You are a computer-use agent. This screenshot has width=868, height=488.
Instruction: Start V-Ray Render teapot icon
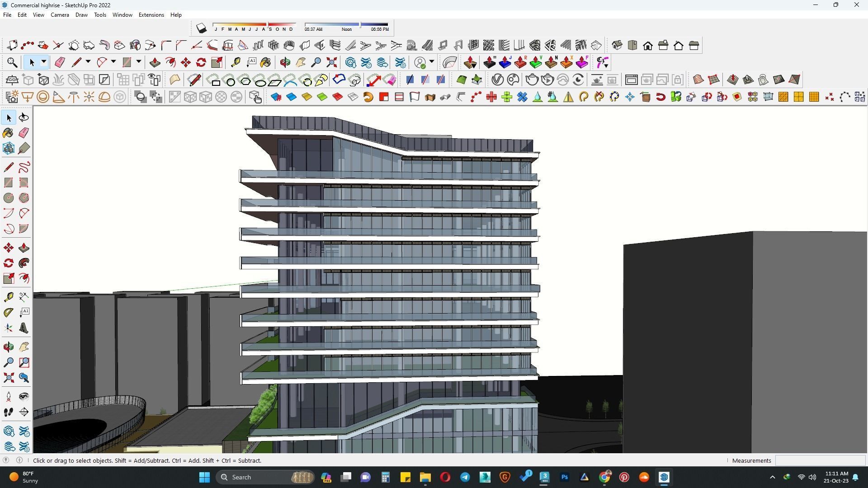(x=532, y=80)
